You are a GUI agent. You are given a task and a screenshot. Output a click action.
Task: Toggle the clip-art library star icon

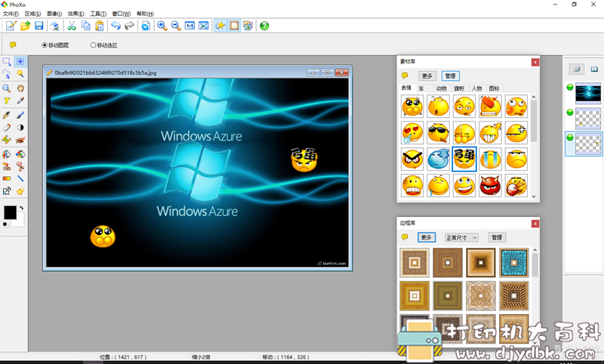(220, 26)
